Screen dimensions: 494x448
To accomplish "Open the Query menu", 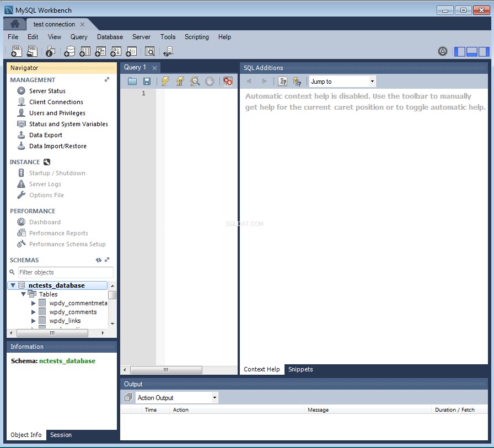I will click(x=79, y=37).
